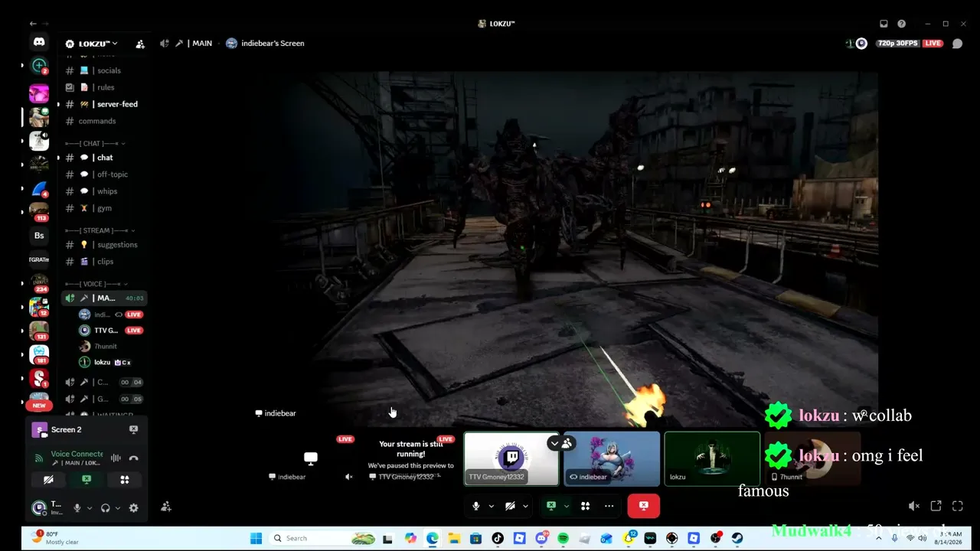Screen dimensions: 980x551
Task: Open the clips channel
Action: point(105,262)
